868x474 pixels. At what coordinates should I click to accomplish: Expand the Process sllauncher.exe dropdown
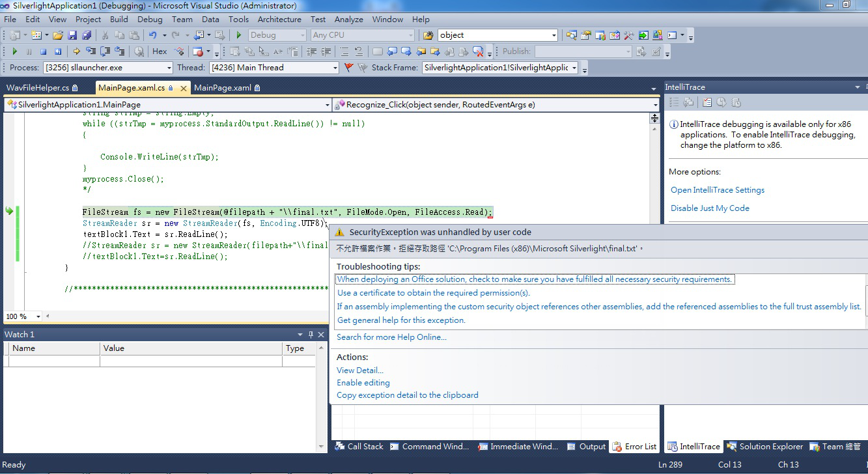pyautogui.click(x=169, y=68)
